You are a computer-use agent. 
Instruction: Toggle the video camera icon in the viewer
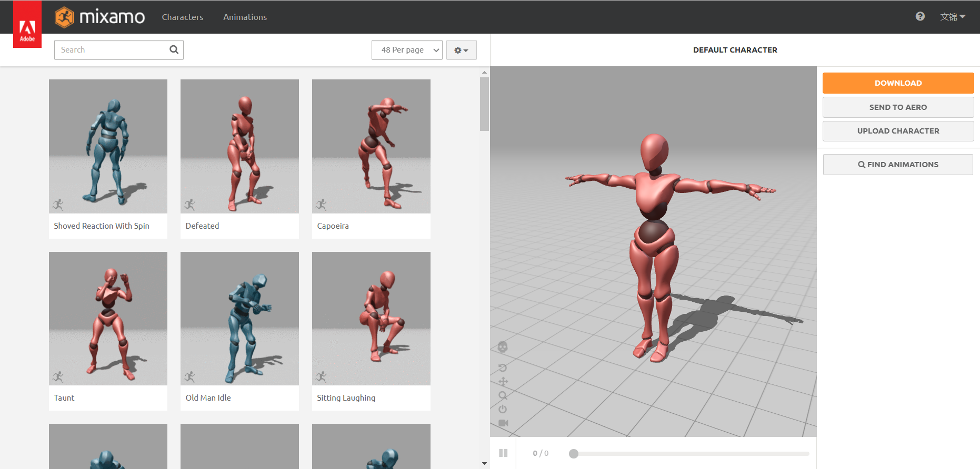click(x=503, y=423)
